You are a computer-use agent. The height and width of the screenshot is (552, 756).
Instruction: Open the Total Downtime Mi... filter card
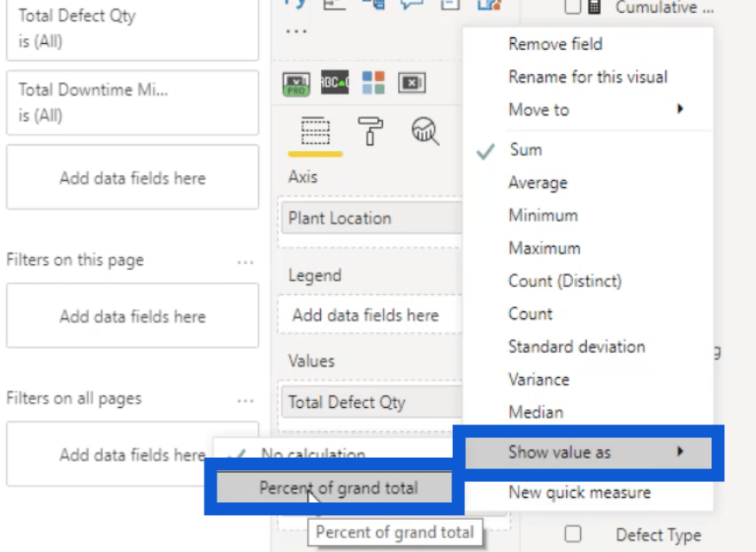(x=133, y=103)
